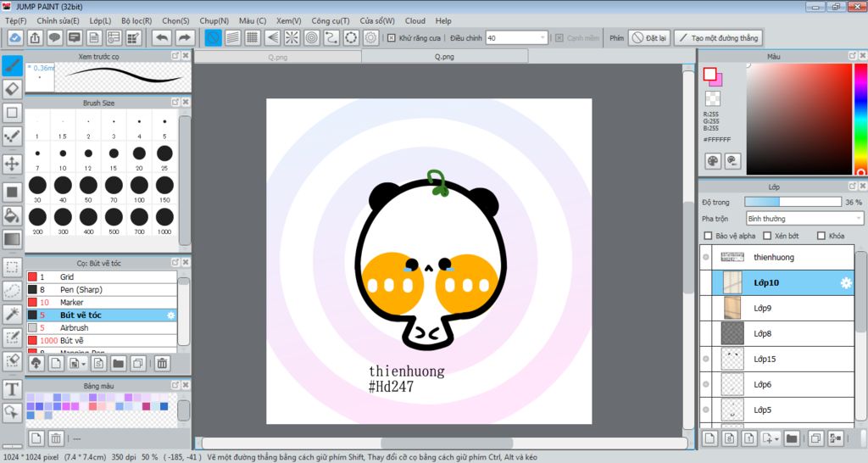
Task: Toggle visibility of Lớp5 layer
Action: coord(706,410)
